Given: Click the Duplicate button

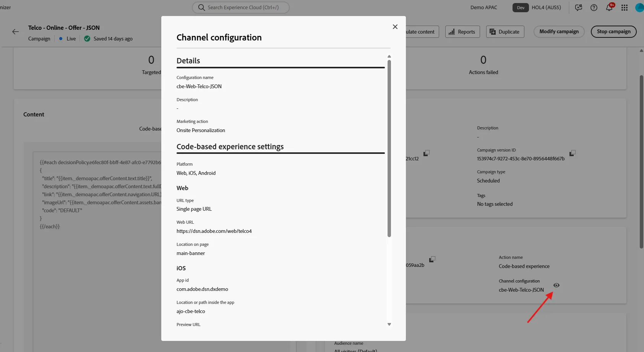Looking at the screenshot, I should [x=505, y=32].
